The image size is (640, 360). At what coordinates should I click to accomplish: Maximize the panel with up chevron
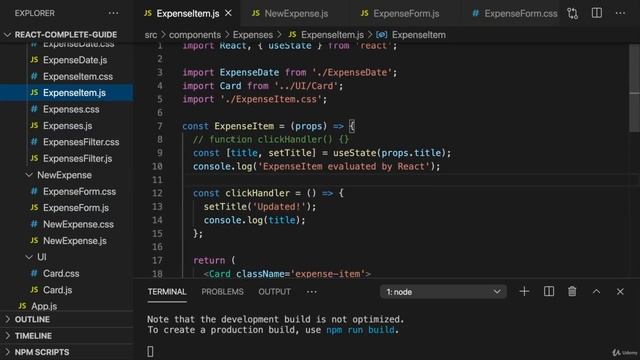(596, 291)
